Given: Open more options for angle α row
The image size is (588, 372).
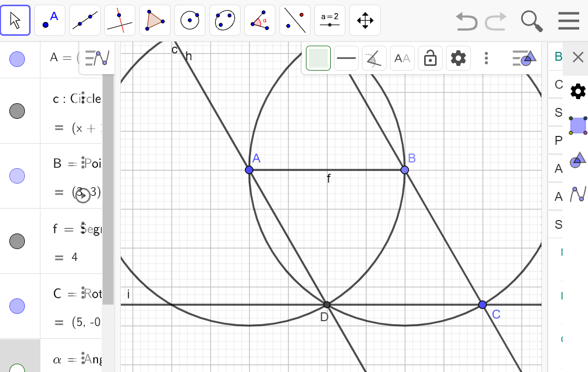Looking at the screenshot, I should click(x=83, y=358).
